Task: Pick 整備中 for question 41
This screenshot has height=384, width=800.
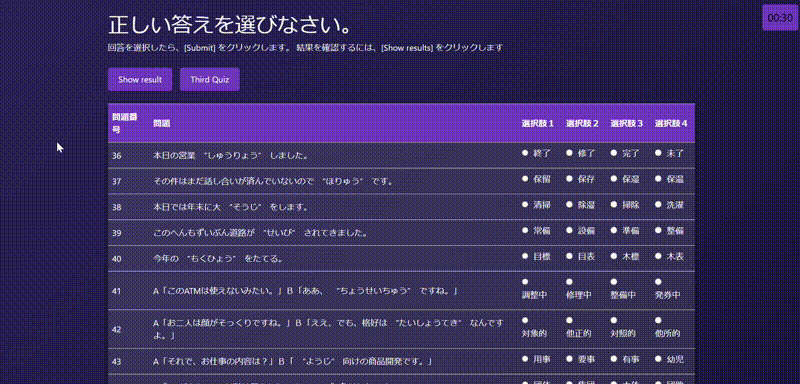Action: [x=614, y=281]
